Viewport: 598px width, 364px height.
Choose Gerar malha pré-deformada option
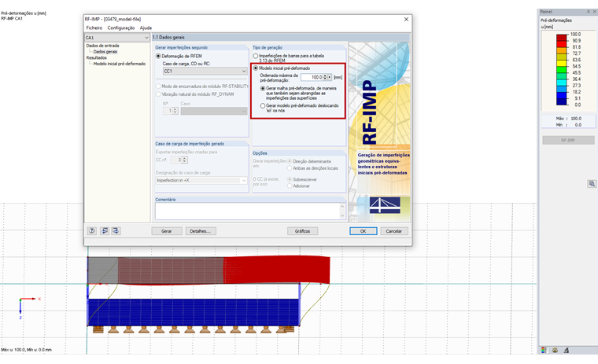(x=262, y=88)
